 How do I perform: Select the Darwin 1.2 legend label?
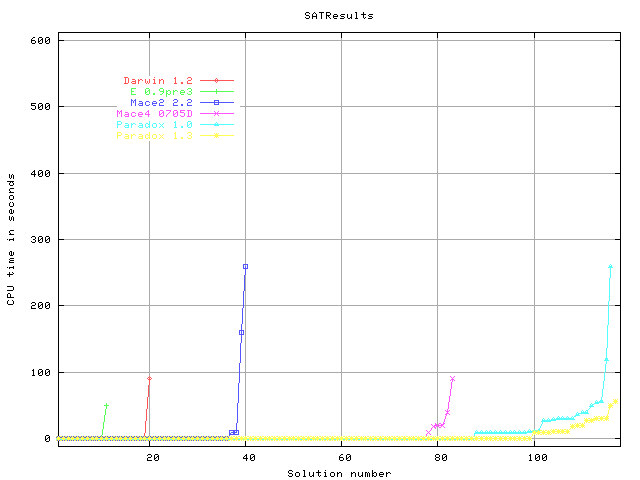[x=158, y=81]
